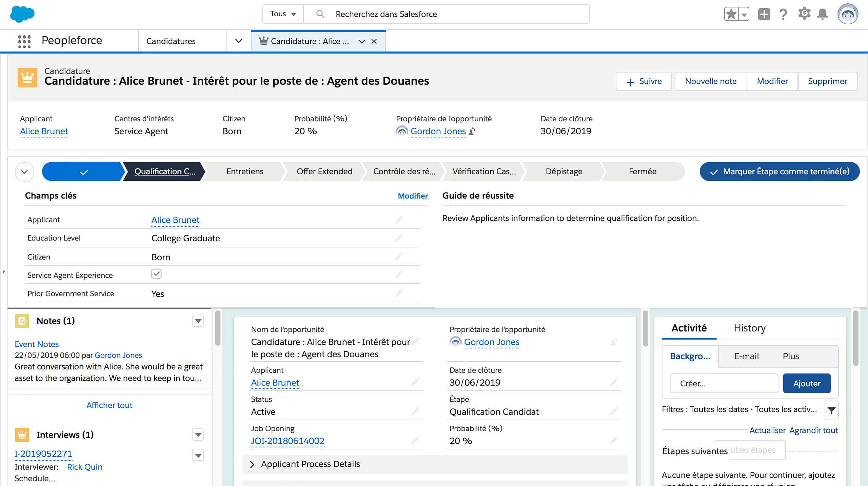Collapse the path details chevron
The image size is (868, 486).
[24, 171]
